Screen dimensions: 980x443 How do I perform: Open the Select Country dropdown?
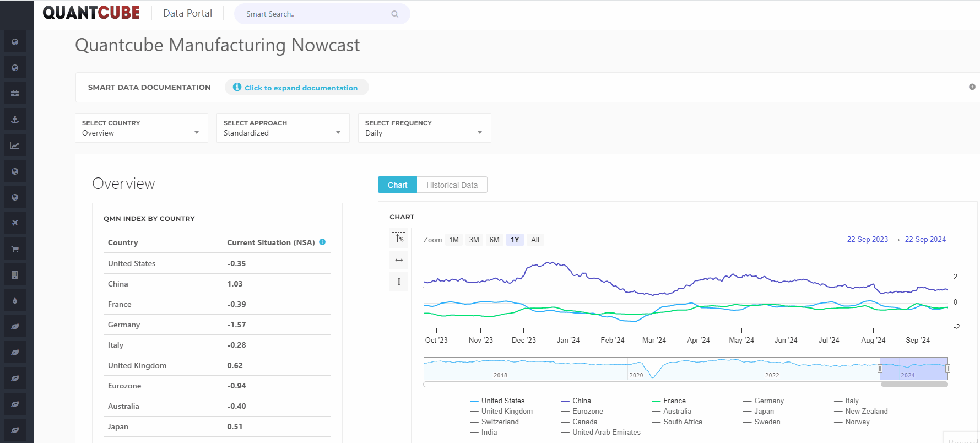click(x=142, y=128)
